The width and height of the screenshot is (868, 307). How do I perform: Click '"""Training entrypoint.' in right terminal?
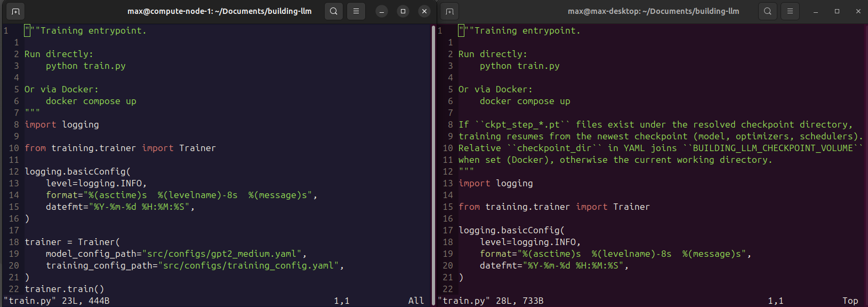click(519, 31)
